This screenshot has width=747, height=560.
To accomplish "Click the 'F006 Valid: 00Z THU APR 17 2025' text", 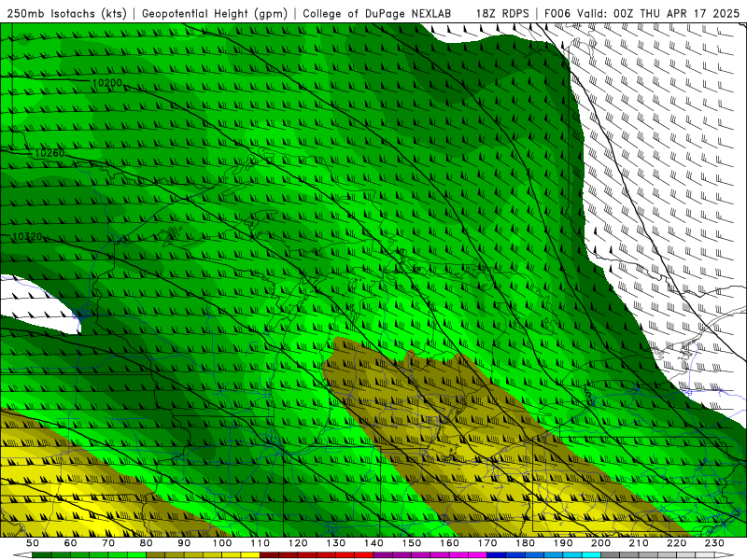I will click(x=642, y=13).
